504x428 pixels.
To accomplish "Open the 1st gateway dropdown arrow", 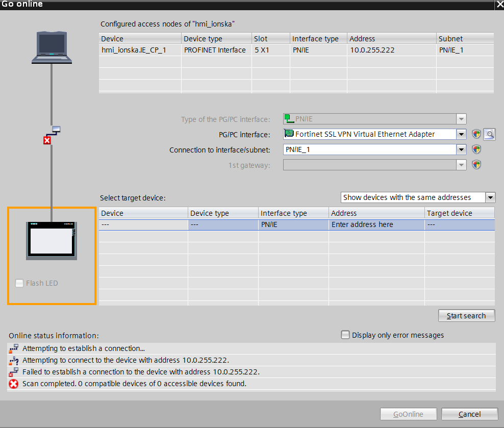I will [461, 165].
